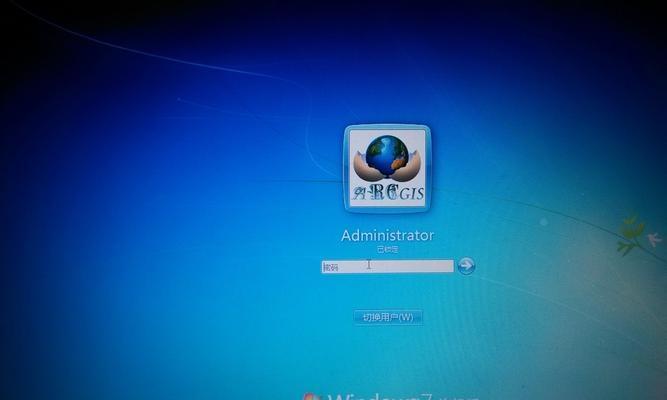Submit password with the arrow button

[x=466, y=266]
